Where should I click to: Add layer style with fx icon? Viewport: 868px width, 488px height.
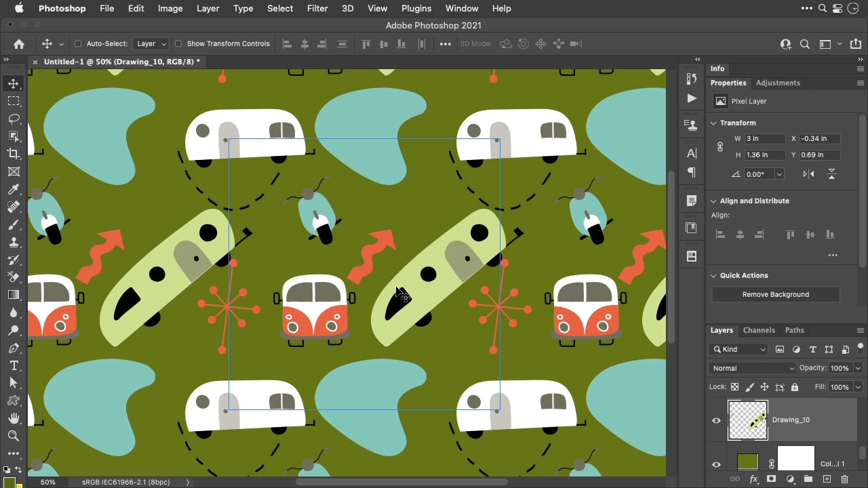pyautogui.click(x=753, y=479)
